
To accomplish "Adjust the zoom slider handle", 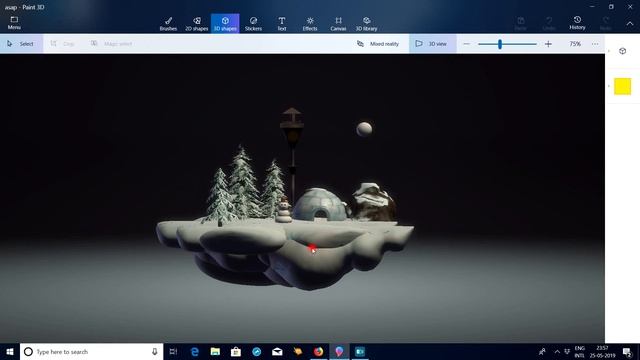I will [500, 44].
